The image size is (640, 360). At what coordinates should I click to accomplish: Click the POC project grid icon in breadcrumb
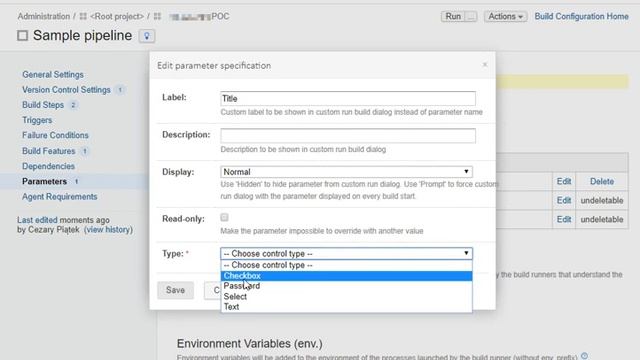[157, 16]
